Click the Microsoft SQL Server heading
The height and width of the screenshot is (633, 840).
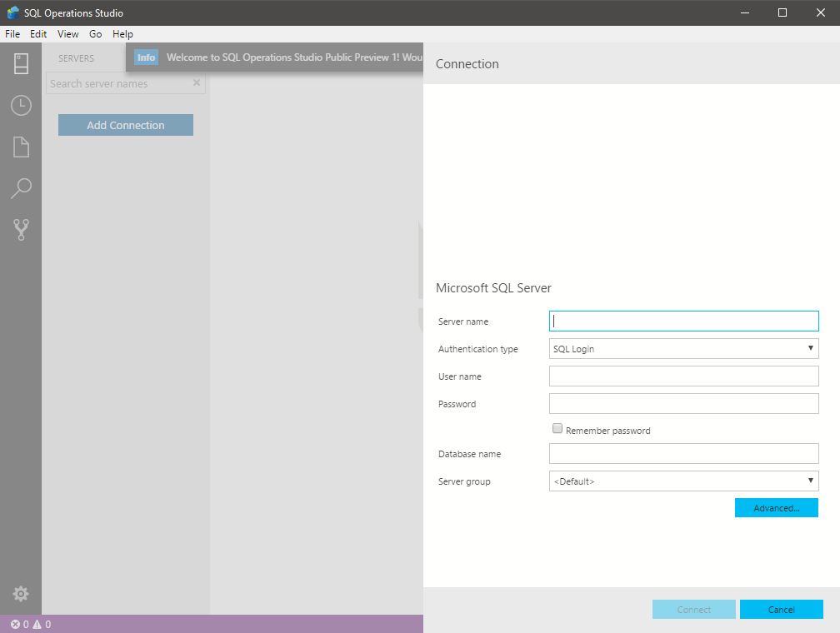(493, 288)
